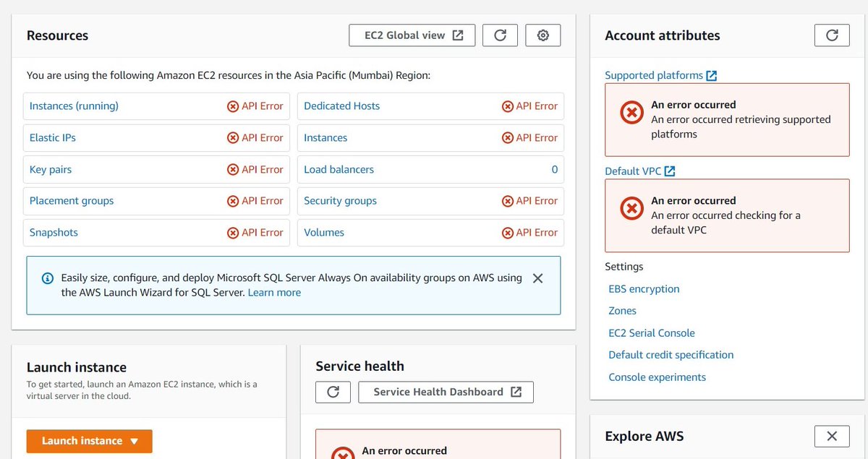Open Dedicated Hosts resource
The height and width of the screenshot is (459, 868).
[341, 106]
